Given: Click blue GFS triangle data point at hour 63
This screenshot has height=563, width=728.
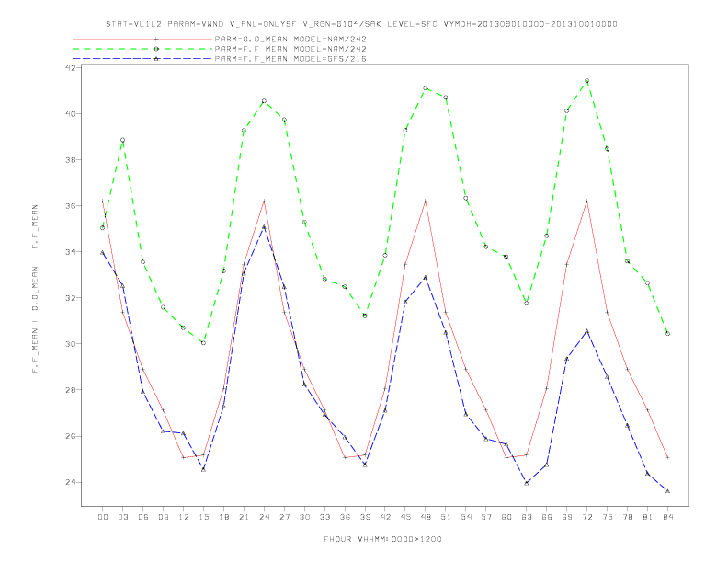Looking at the screenshot, I should pyautogui.click(x=527, y=483).
